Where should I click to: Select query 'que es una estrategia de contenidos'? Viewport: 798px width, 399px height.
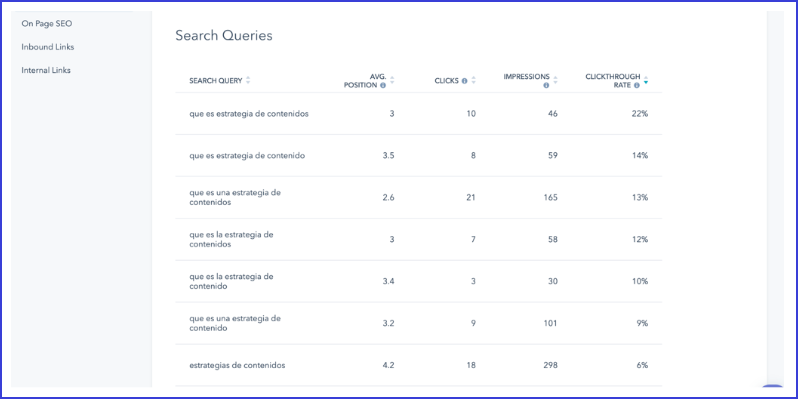(x=235, y=197)
